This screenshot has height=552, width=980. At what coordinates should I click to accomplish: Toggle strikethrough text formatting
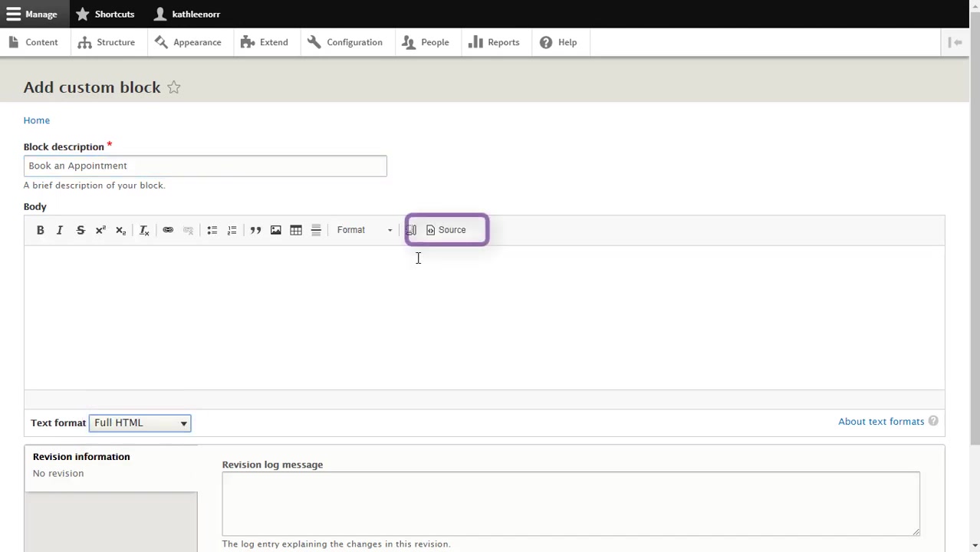[x=81, y=230]
